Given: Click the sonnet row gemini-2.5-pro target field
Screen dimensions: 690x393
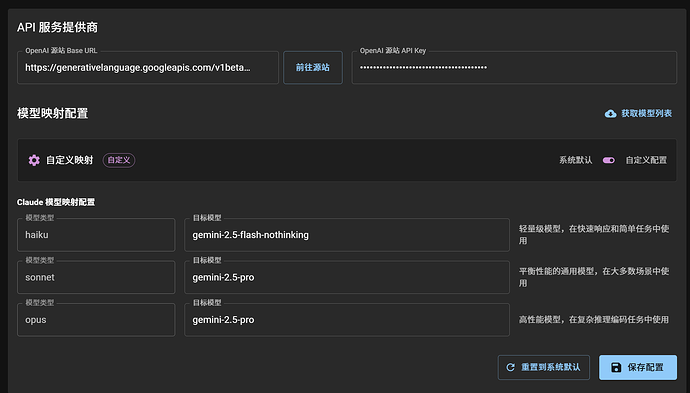Looking at the screenshot, I should (x=347, y=277).
